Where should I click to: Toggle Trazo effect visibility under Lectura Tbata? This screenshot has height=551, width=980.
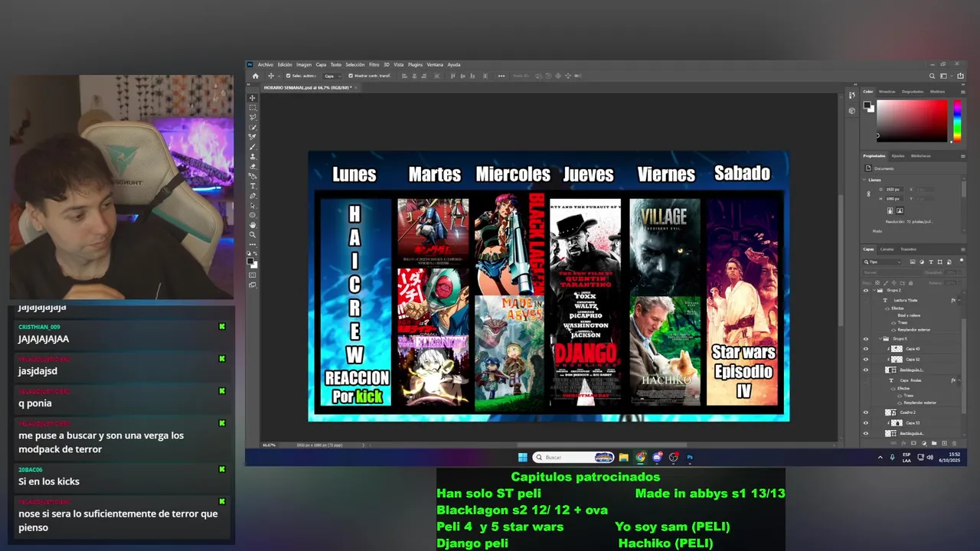click(x=893, y=323)
